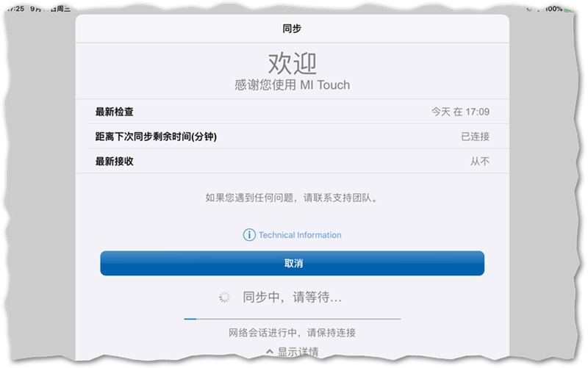The height and width of the screenshot is (368, 588).
Task: Click the 网络会话进行中 connection notice
Action: click(292, 333)
